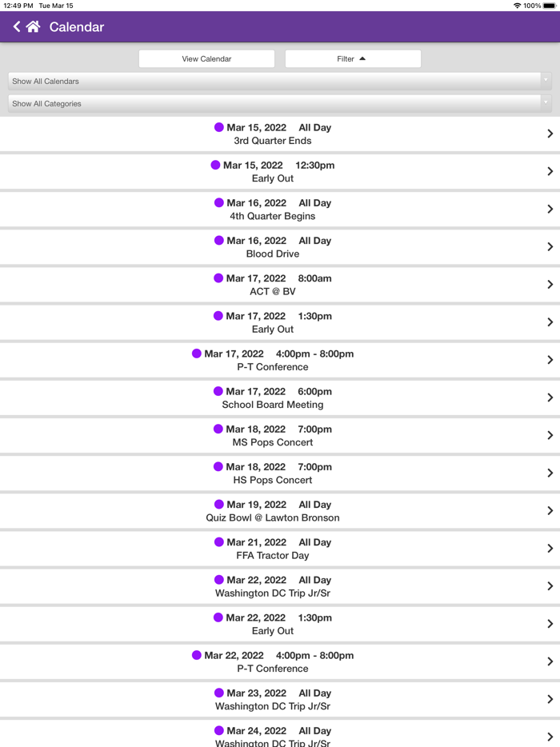This screenshot has height=747, width=560.
Task: Open Mar 22 Early Out chevron
Action: [550, 624]
